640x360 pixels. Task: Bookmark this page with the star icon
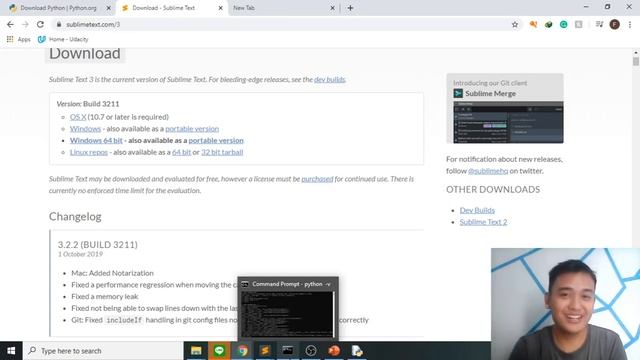pos(515,24)
